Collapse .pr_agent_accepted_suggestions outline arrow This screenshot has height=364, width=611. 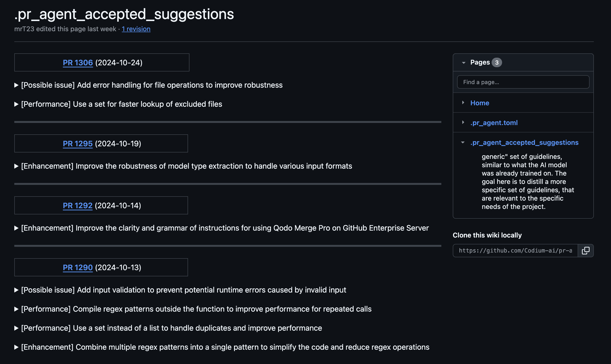[x=463, y=142]
